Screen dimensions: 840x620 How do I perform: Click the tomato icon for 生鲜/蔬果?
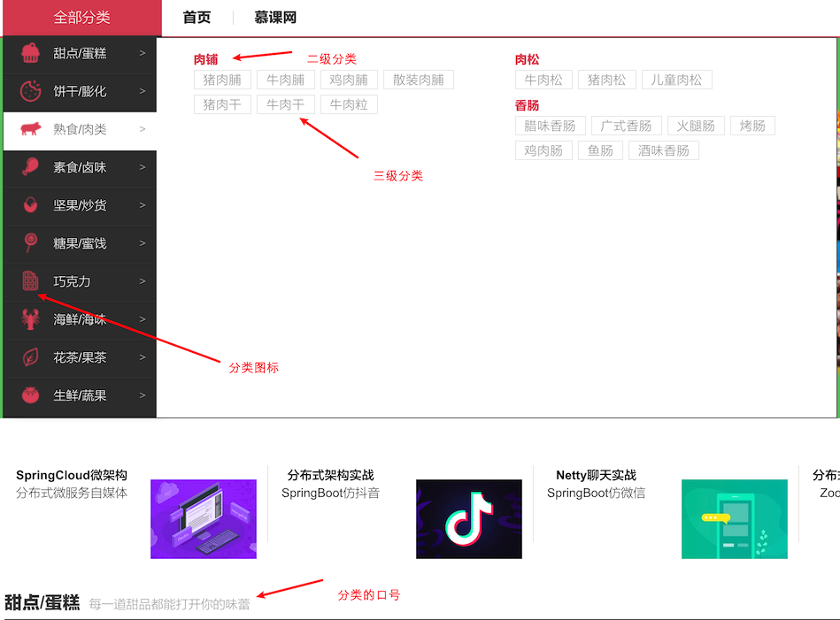(x=30, y=395)
